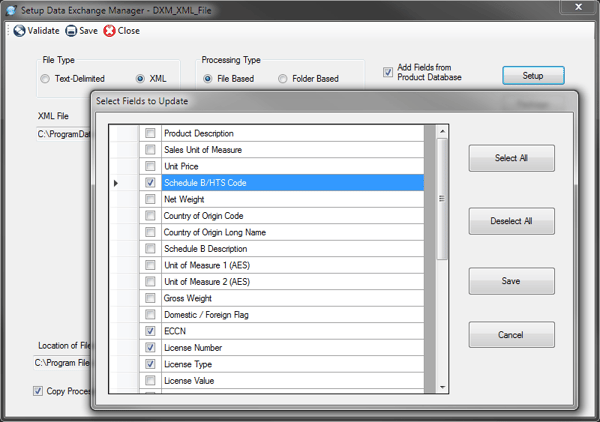The height and width of the screenshot is (422, 600).
Task: Close the Setup Data Exchange Manager window
Action: (x=578, y=7)
